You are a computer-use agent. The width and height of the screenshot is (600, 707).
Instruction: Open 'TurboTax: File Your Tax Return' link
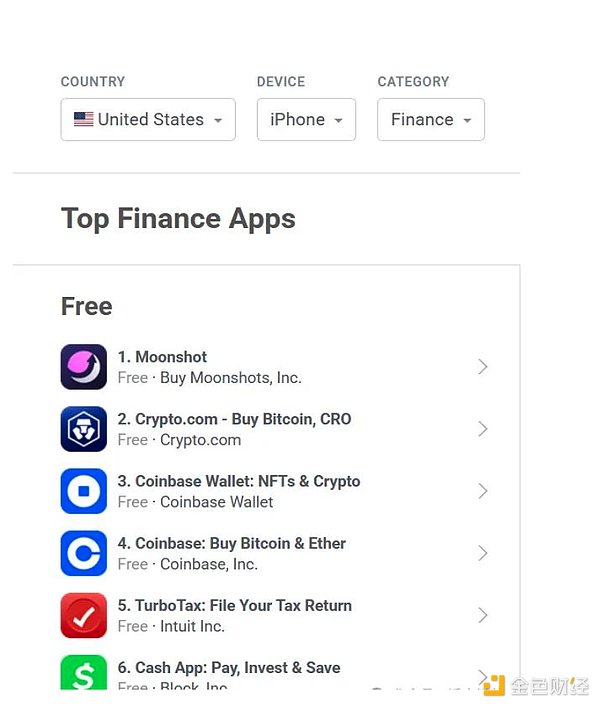(x=243, y=606)
